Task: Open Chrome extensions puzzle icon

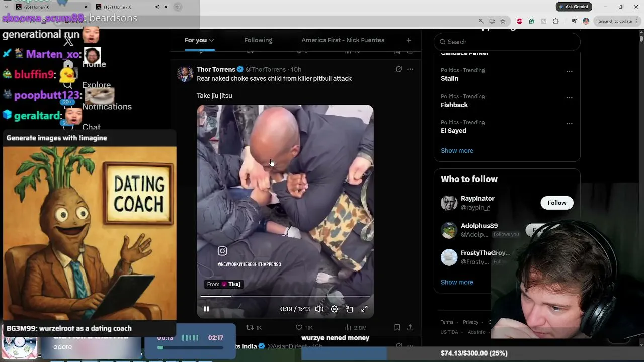Action: pos(556,21)
